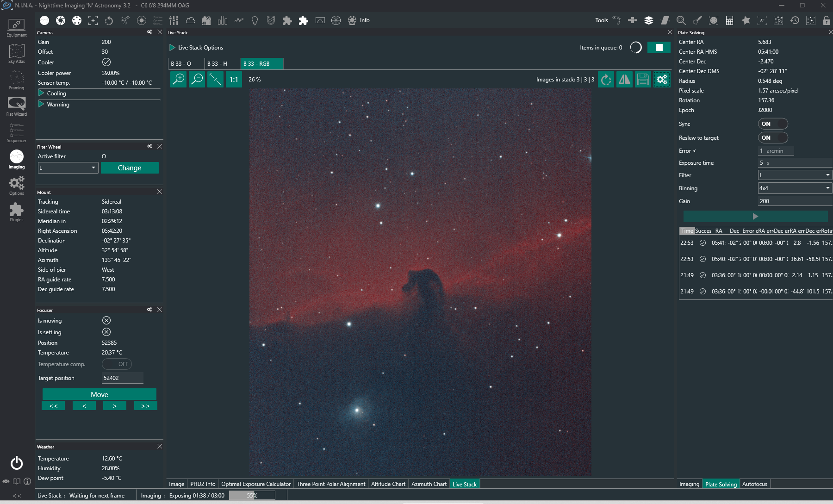
Task: Open the Framing assistant section
Action: click(x=17, y=81)
